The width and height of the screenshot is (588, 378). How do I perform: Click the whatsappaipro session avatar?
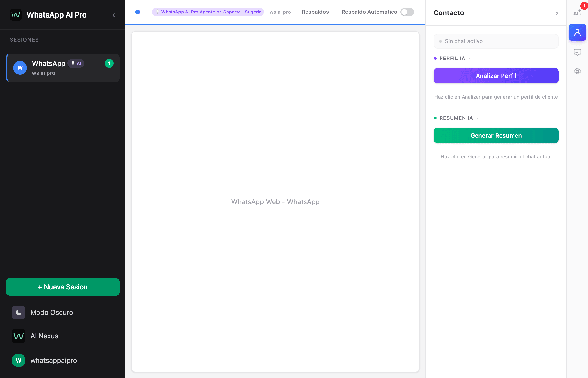click(x=19, y=360)
